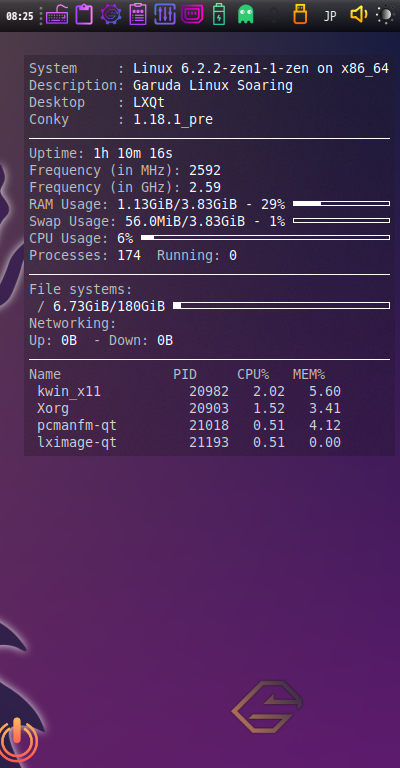Open the screen brightness sun icon
Image resolution: width=400 pixels, height=768 pixels.
click(x=385, y=15)
